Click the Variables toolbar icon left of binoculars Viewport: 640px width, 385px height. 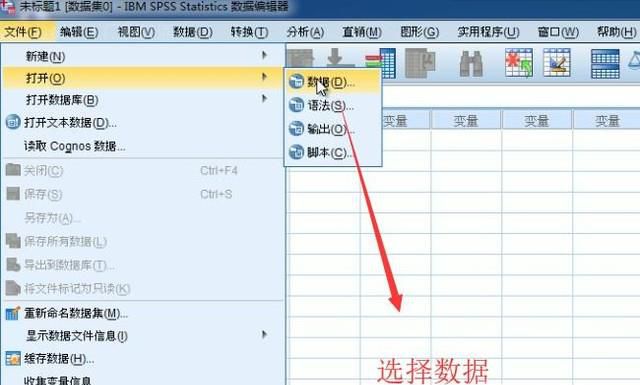[x=420, y=63]
